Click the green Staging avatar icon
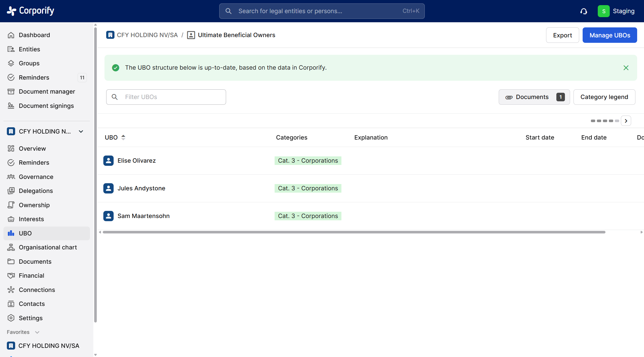644x357 pixels. pos(603,11)
